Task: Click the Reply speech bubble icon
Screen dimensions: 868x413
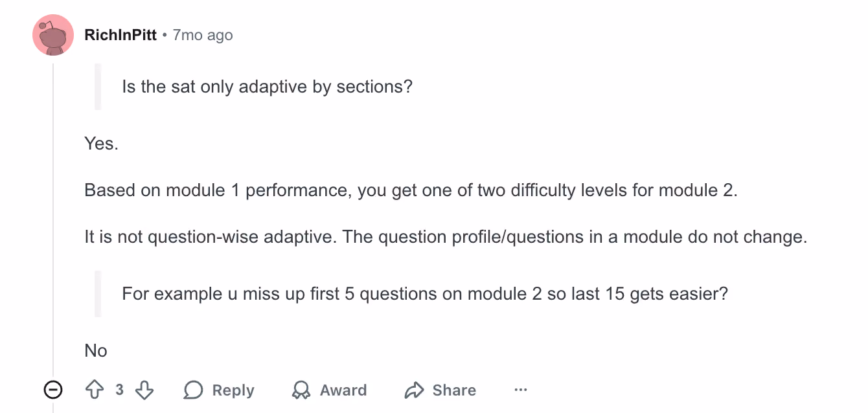Action: [x=193, y=390]
